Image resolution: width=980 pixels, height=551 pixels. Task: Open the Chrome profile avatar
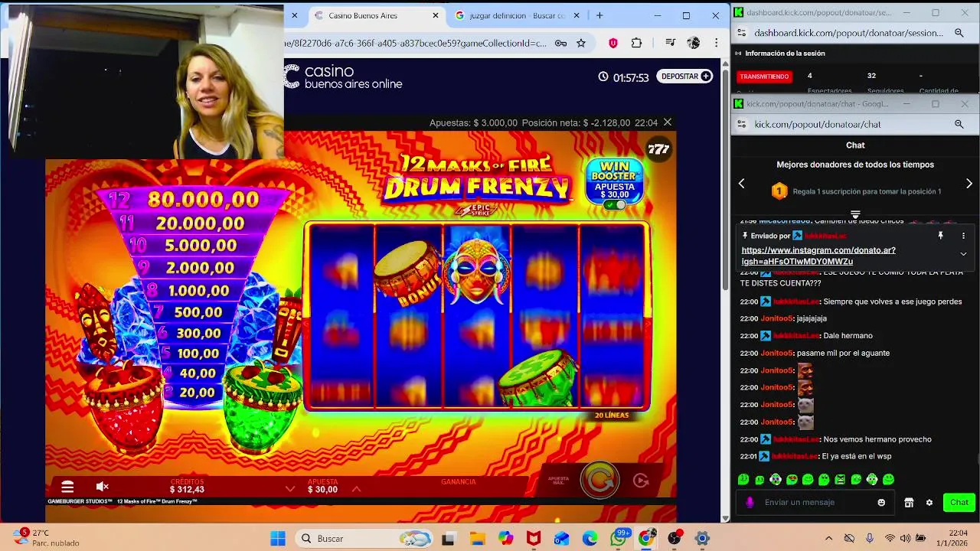pos(694,43)
